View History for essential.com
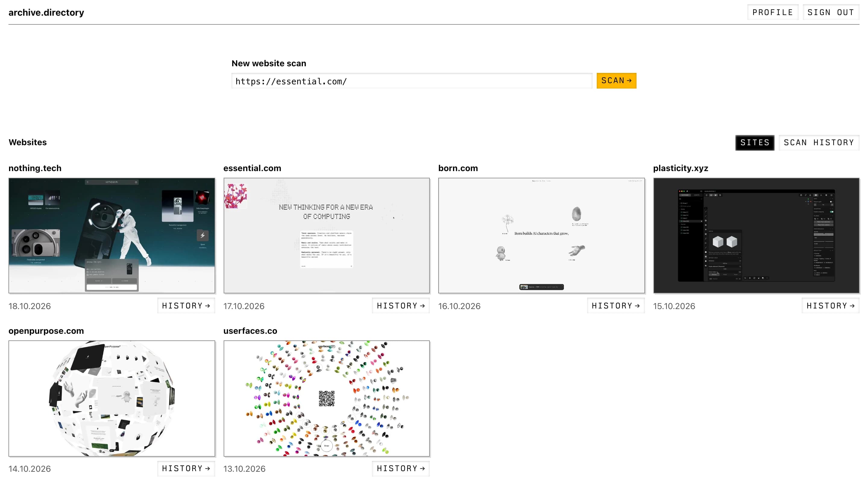The image size is (868, 488). 401,305
